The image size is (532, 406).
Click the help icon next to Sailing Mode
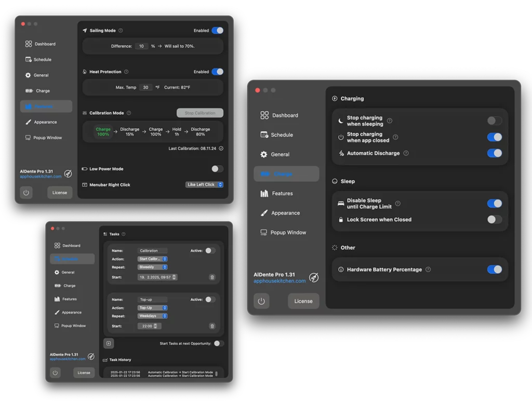coord(121,31)
